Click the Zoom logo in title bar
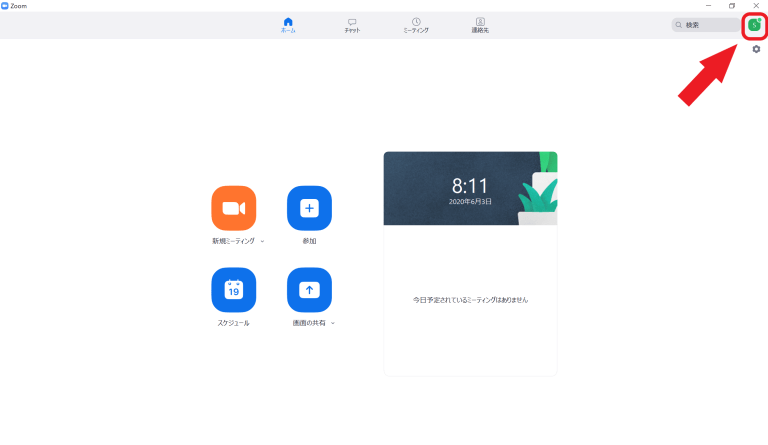768x445 pixels. (x=4, y=6)
